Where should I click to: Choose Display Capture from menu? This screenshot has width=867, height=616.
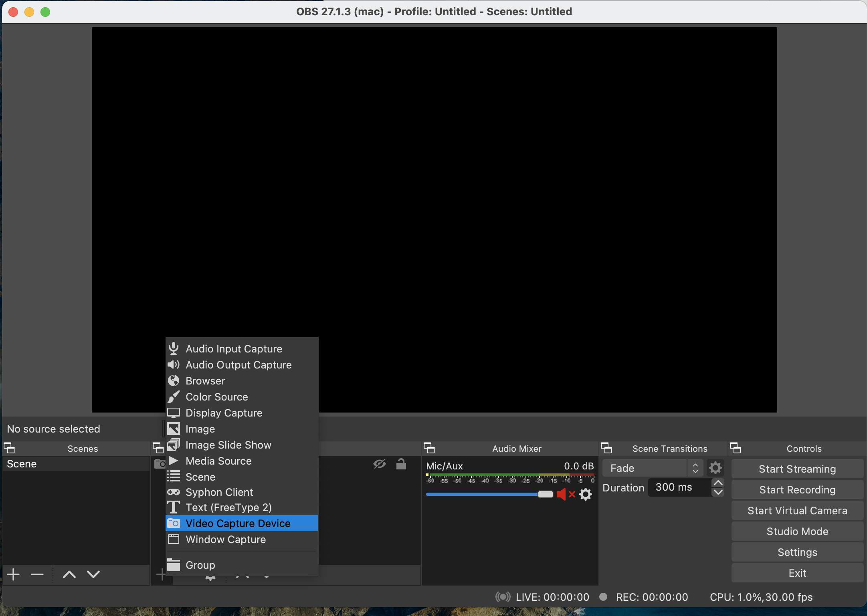point(242,413)
